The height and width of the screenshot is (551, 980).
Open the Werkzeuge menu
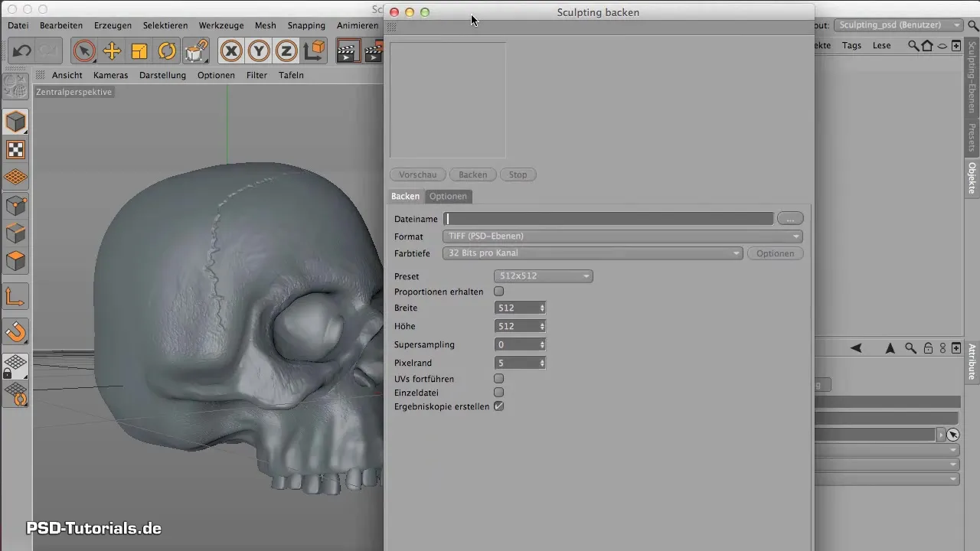click(221, 25)
